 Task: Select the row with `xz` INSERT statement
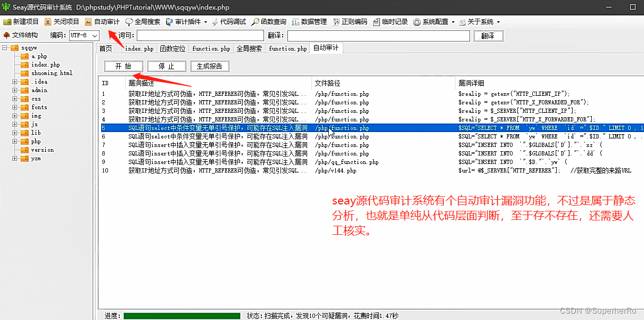pyautogui.click(x=371, y=145)
